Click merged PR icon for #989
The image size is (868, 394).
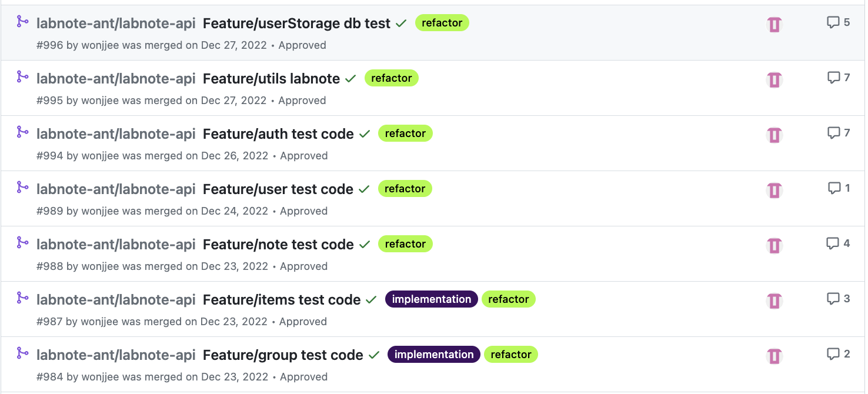(22, 188)
